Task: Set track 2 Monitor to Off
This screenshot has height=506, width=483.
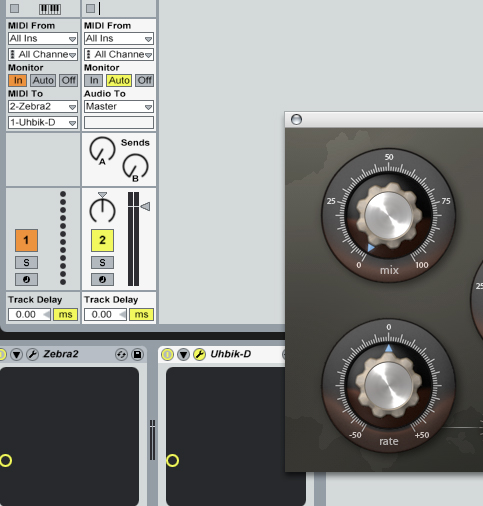Action: pos(145,80)
